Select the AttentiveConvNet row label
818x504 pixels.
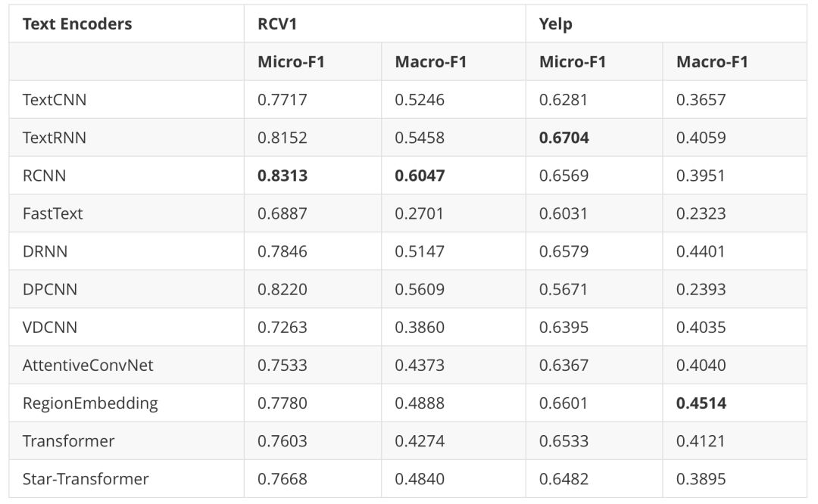pos(88,366)
